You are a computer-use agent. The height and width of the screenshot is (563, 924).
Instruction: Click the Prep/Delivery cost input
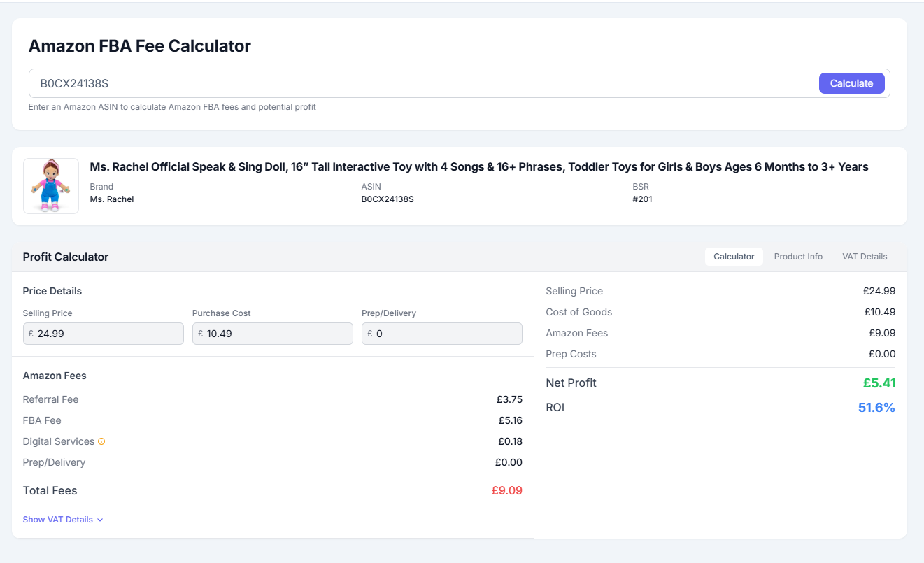pyautogui.click(x=442, y=334)
